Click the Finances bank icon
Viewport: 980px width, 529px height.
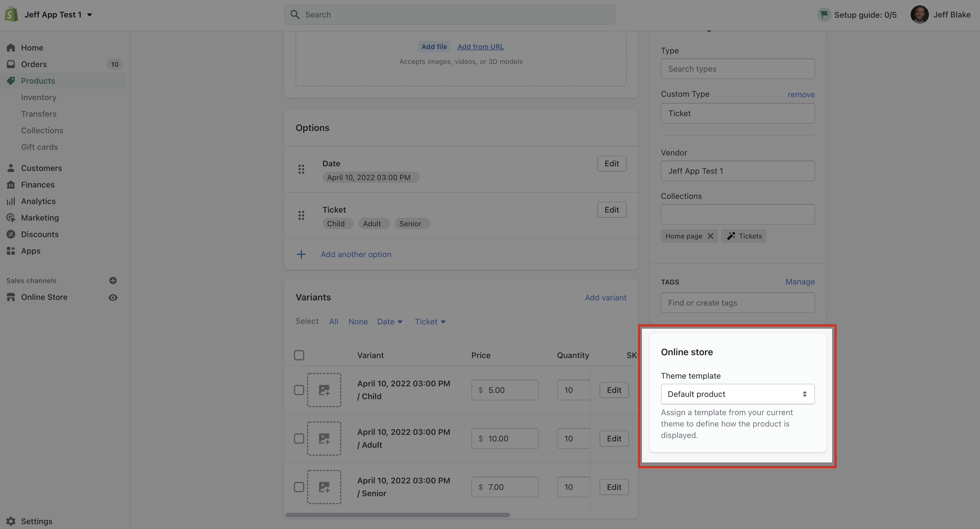[11, 184]
